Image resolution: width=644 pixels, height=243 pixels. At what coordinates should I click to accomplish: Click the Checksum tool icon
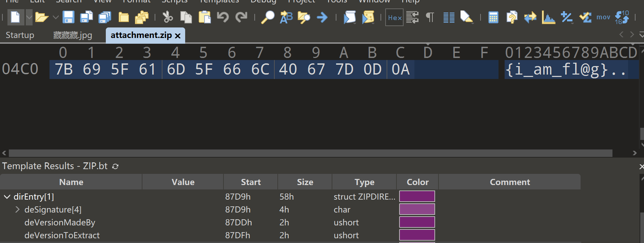[585, 17]
